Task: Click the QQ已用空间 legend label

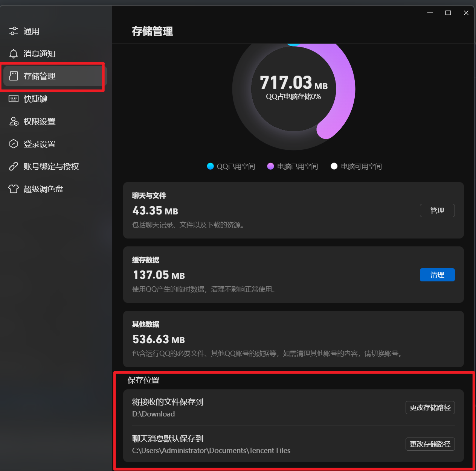Action: click(x=236, y=166)
